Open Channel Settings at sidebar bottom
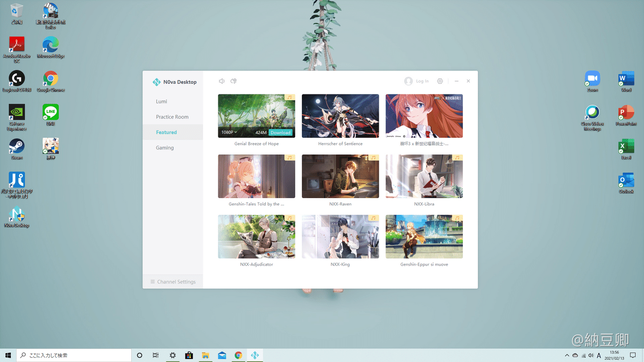644x362 pixels. (x=173, y=282)
